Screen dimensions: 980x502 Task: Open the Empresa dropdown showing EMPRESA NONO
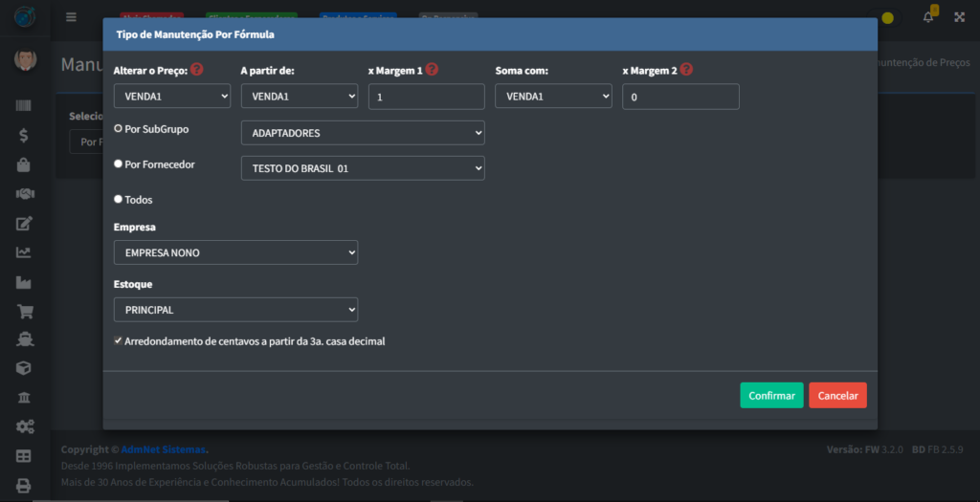pos(235,252)
